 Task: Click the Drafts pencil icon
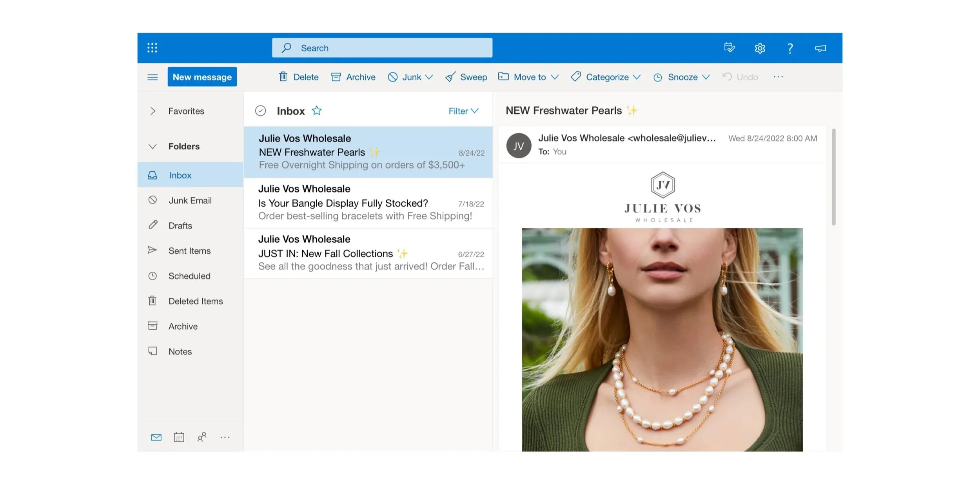coord(153,225)
